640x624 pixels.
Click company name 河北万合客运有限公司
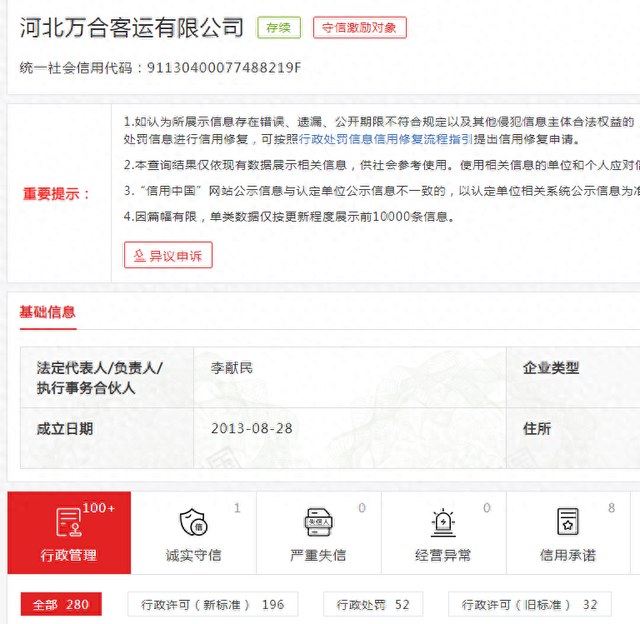[x=132, y=28]
